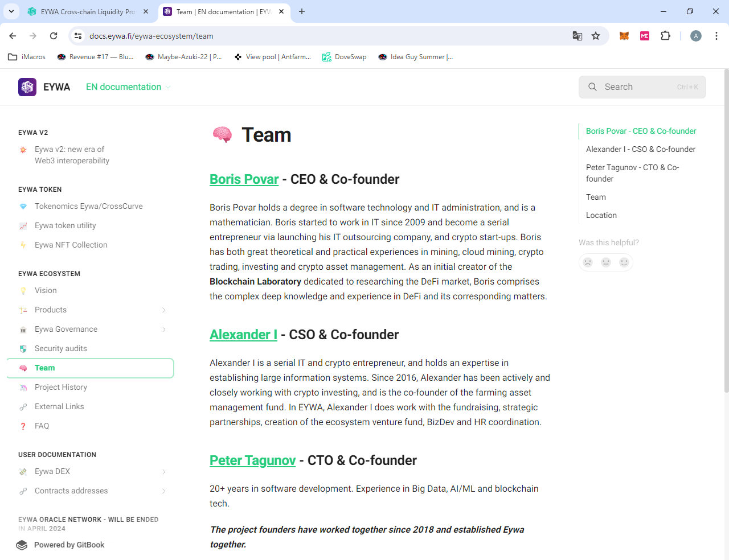Click the translate page icon
Screen dimensions: 729x560
coord(578,36)
